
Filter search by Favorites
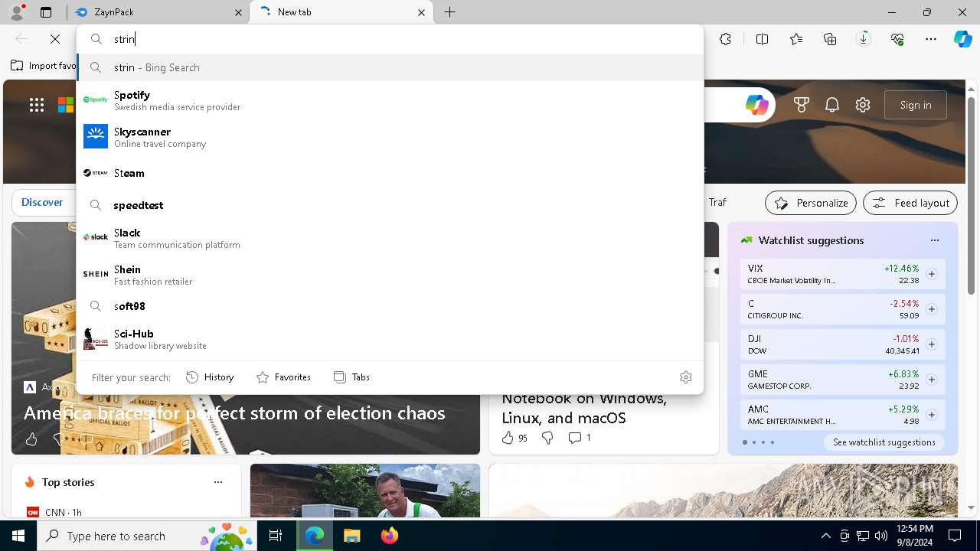[283, 377]
